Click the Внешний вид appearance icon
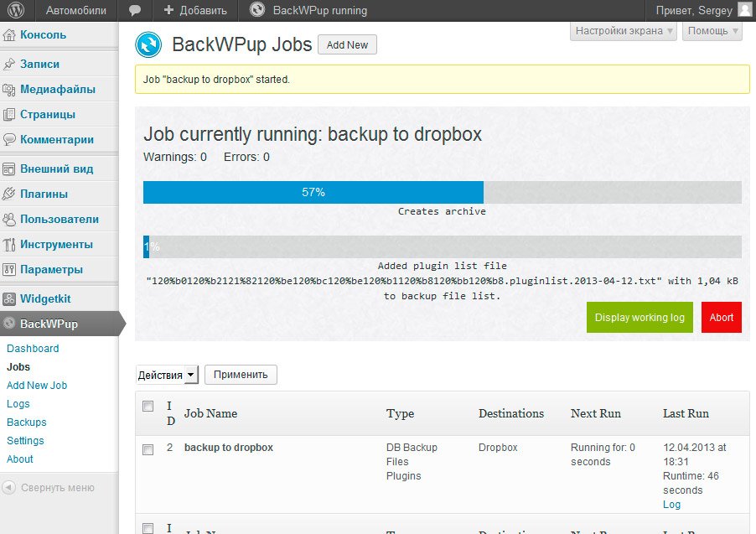756x534 pixels. 9,168
